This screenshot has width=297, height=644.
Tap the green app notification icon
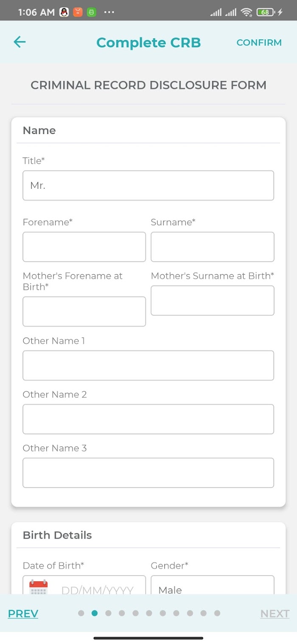(91, 12)
